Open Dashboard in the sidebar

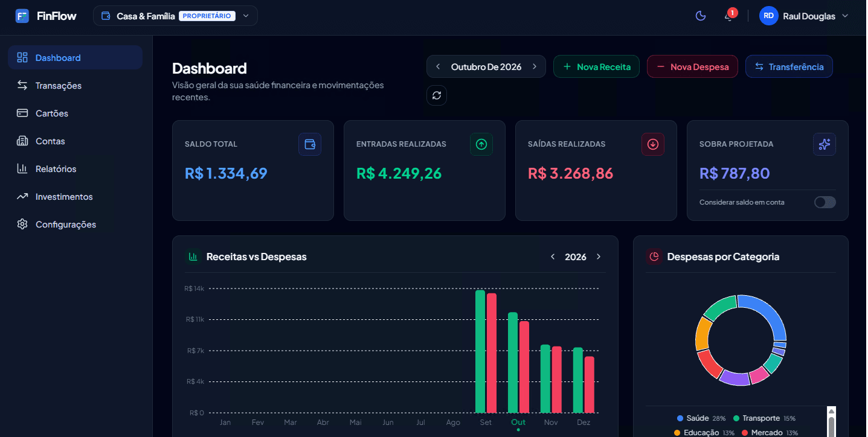click(x=75, y=57)
